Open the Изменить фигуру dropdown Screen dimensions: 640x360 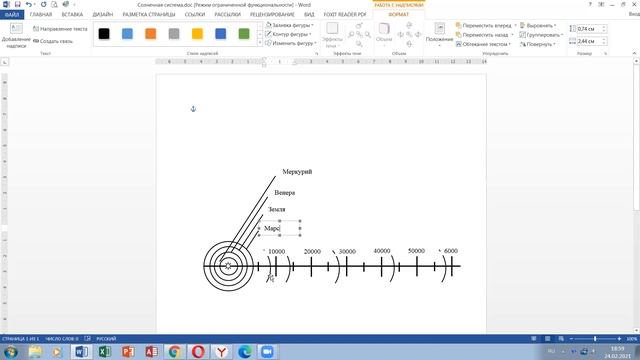point(291,43)
